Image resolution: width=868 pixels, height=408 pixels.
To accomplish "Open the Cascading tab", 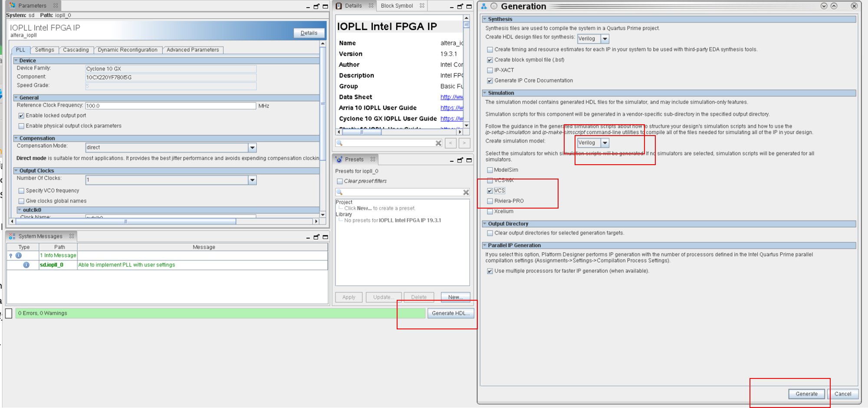I will [x=76, y=50].
